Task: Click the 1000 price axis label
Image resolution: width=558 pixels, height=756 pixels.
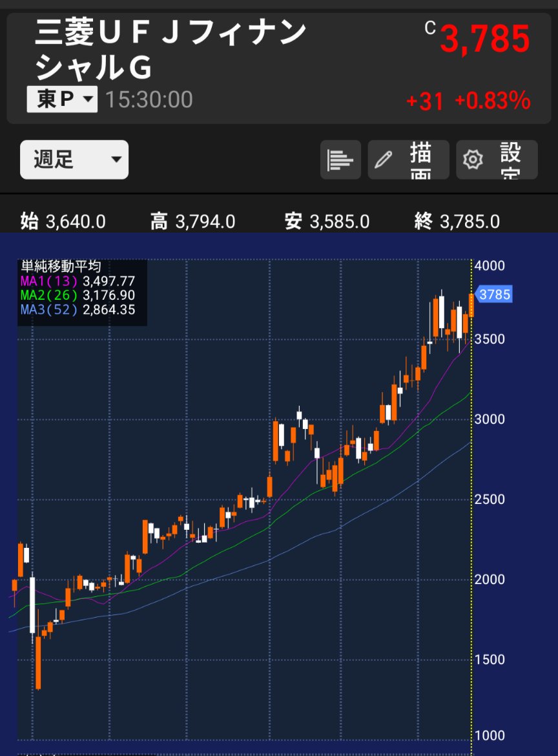Action: click(490, 735)
